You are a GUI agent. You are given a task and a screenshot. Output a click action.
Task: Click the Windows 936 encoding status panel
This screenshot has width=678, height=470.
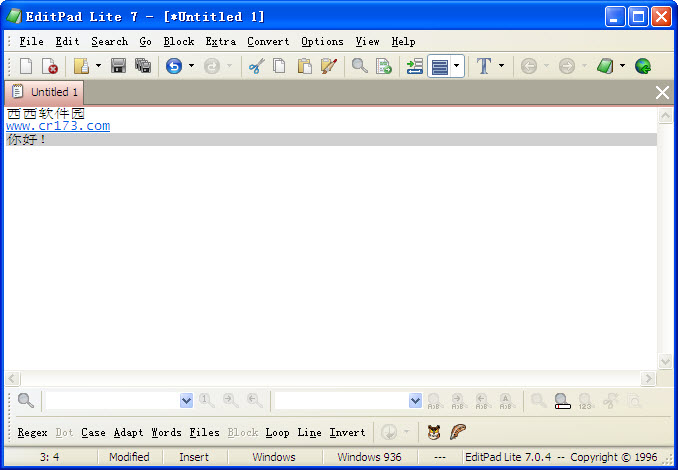(369, 457)
